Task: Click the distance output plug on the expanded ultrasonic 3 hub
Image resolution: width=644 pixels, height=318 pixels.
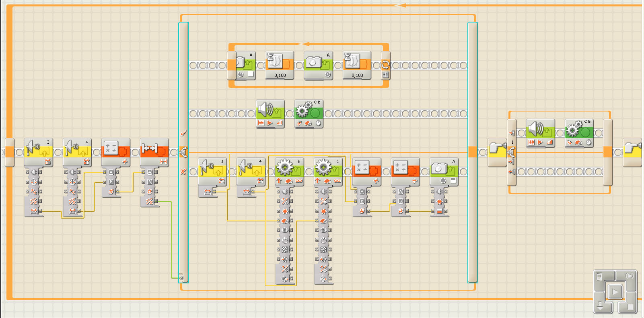Action: point(40,211)
